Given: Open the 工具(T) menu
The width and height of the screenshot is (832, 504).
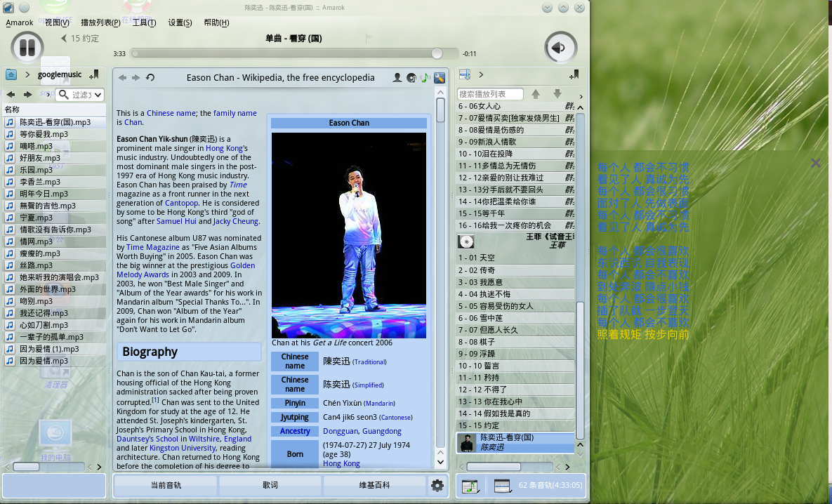Looking at the screenshot, I should coord(145,22).
